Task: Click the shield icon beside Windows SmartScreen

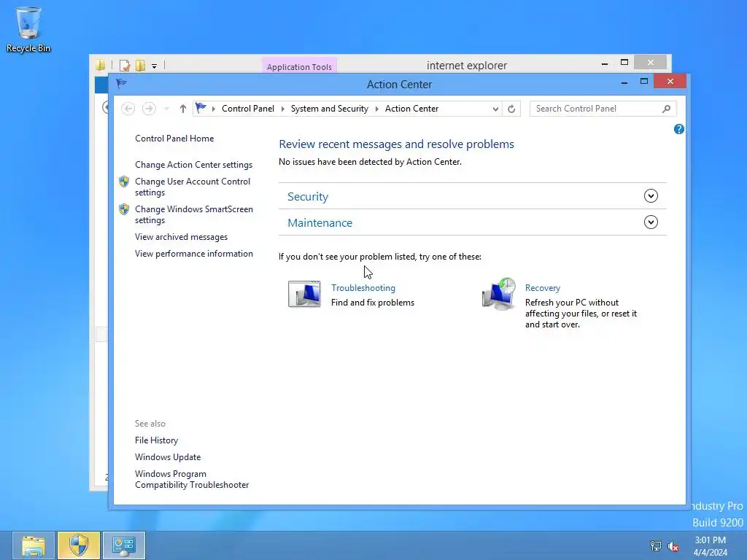Action: (124, 209)
